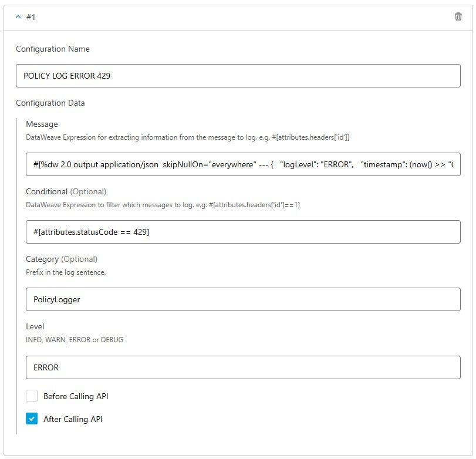This screenshot has height=459, width=476.
Task: Click the Configuration Data heading
Action: click(x=50, y=103)
